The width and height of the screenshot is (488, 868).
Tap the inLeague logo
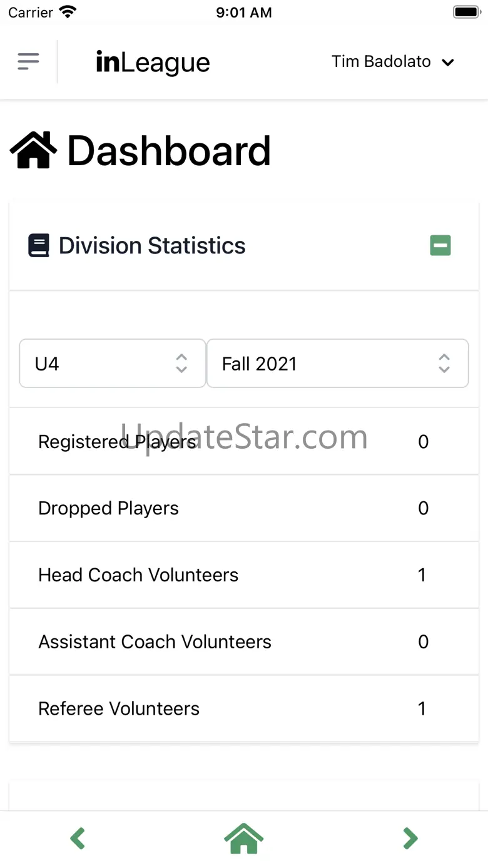pyautogui.click(x=153, y=62)
